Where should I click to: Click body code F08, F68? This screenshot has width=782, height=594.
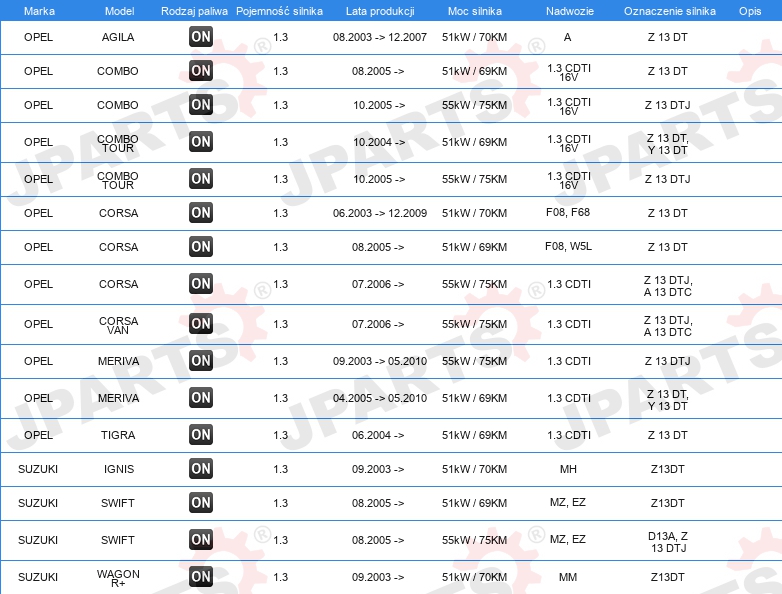point(568,212)
